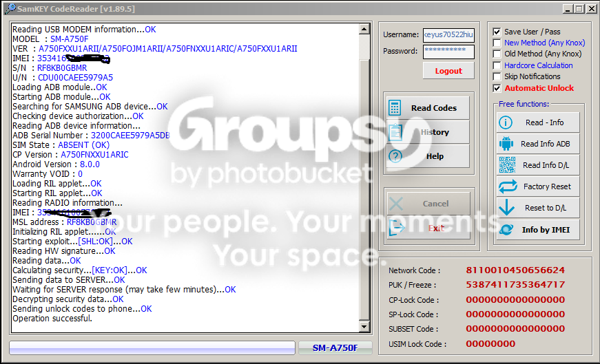The image size is (600, 364).
Task: Click the Read Codes calculator icon
Action: point(395,108)
